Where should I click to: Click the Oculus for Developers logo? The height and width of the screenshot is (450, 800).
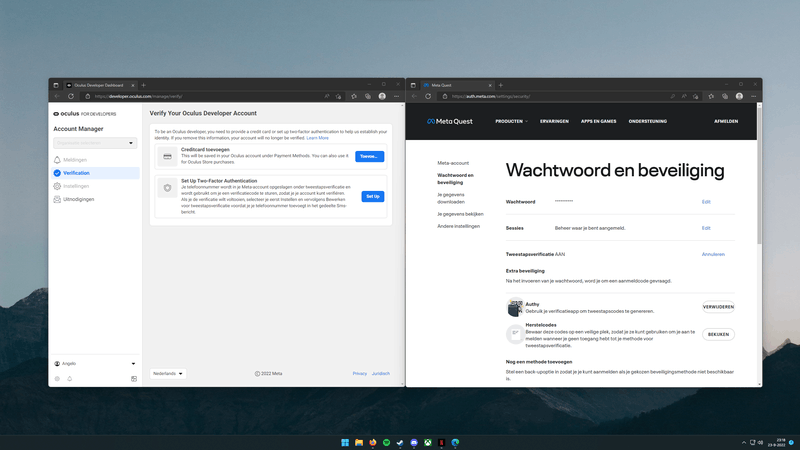coord(85,114)
